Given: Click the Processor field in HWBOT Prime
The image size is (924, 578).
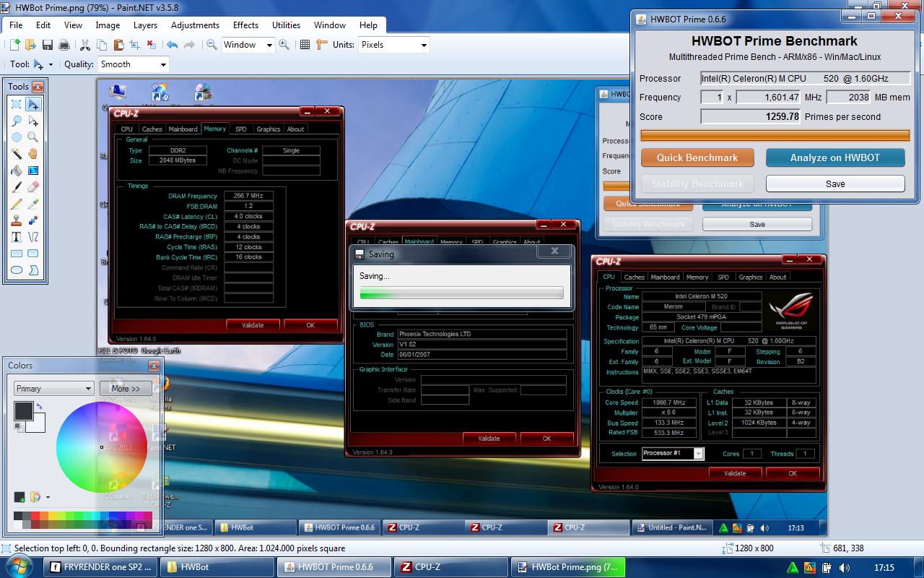Looking at the screenshot, I should point(806,78).
